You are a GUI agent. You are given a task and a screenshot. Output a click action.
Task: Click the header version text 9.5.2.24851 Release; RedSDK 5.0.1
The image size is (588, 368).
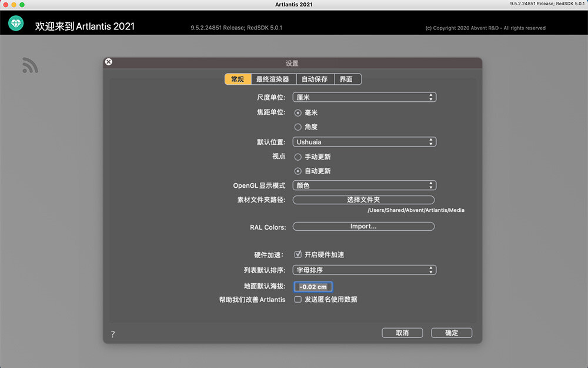click(236, 28)
